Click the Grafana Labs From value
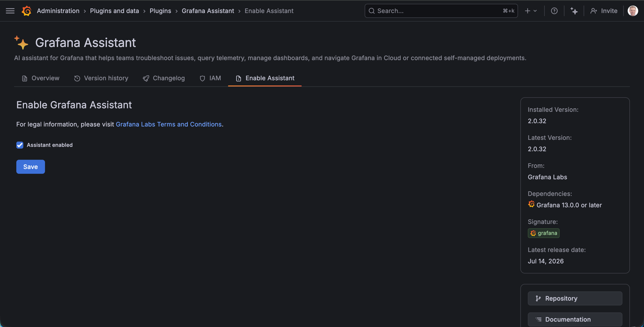 coord(548,177)
